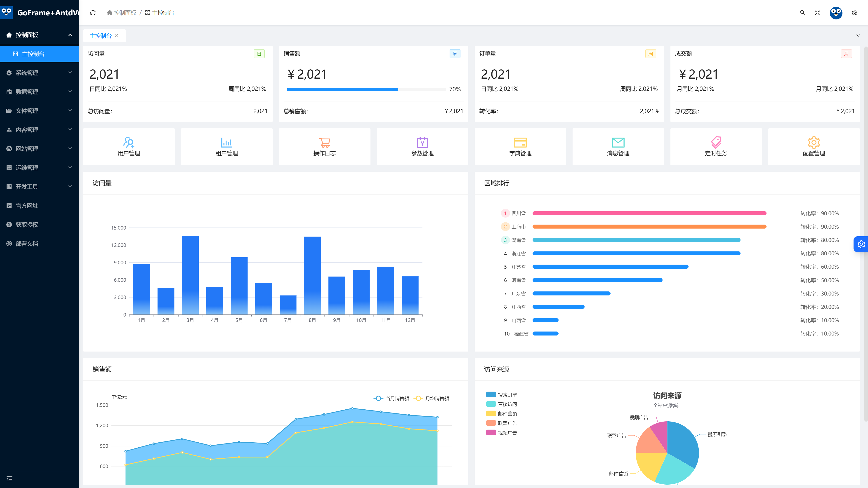Close the 主控制台 tab

116,36
